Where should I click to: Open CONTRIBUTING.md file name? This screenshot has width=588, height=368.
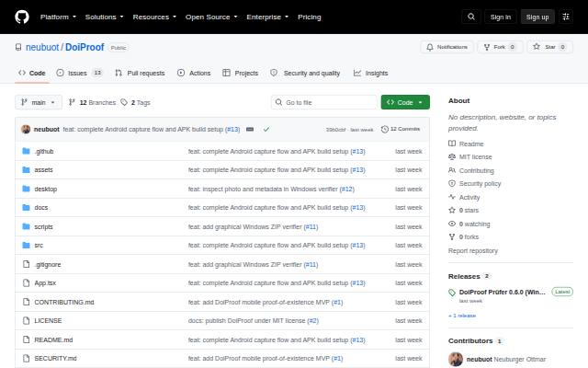pos(64,302)
